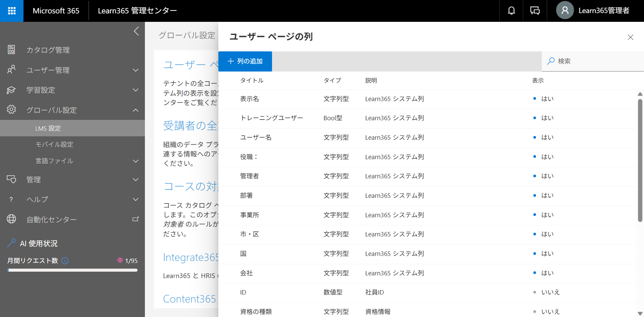Open the Integrate365 section heading
The image size is (644, 317).
(191, 257)
